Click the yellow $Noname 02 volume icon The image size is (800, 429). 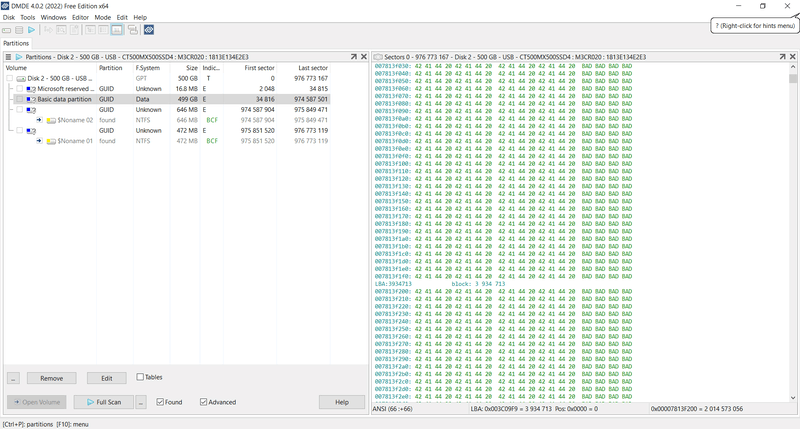coord(51,120)
